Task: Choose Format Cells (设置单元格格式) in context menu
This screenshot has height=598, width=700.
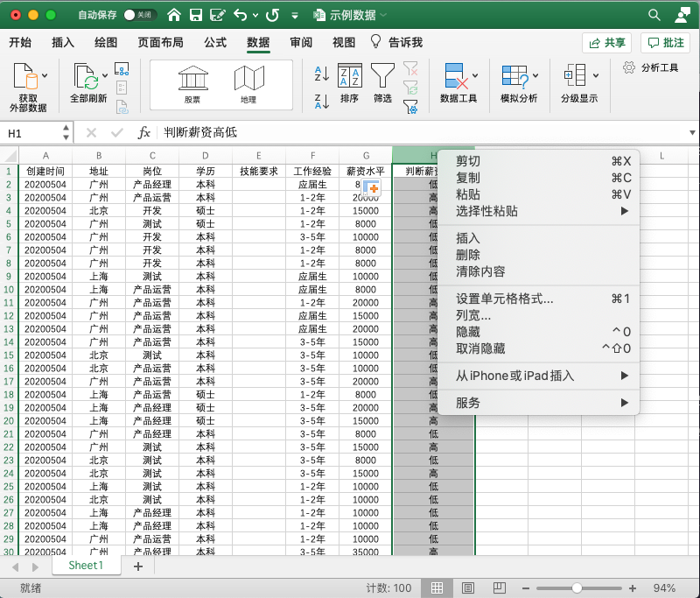Action: click(505, 299)
